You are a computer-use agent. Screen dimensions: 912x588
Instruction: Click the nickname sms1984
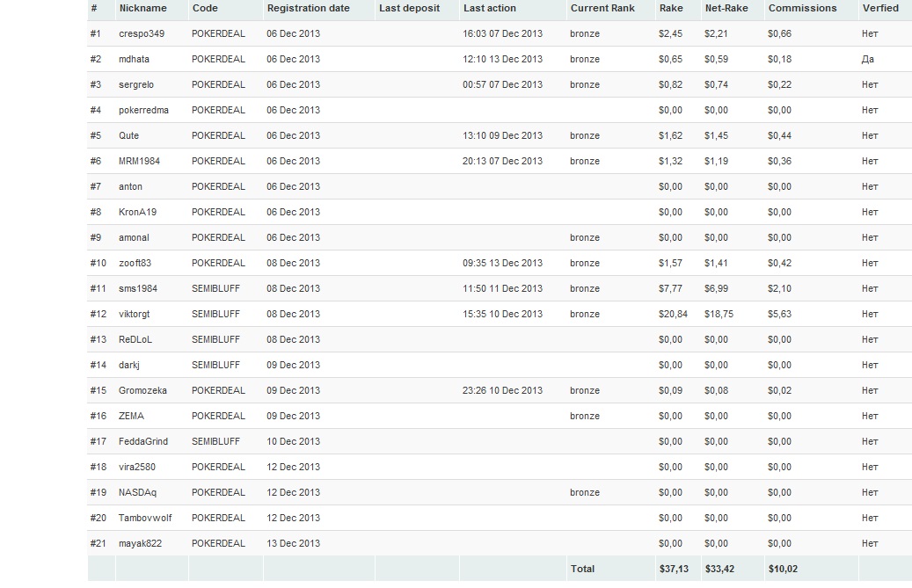pos(138,288)
